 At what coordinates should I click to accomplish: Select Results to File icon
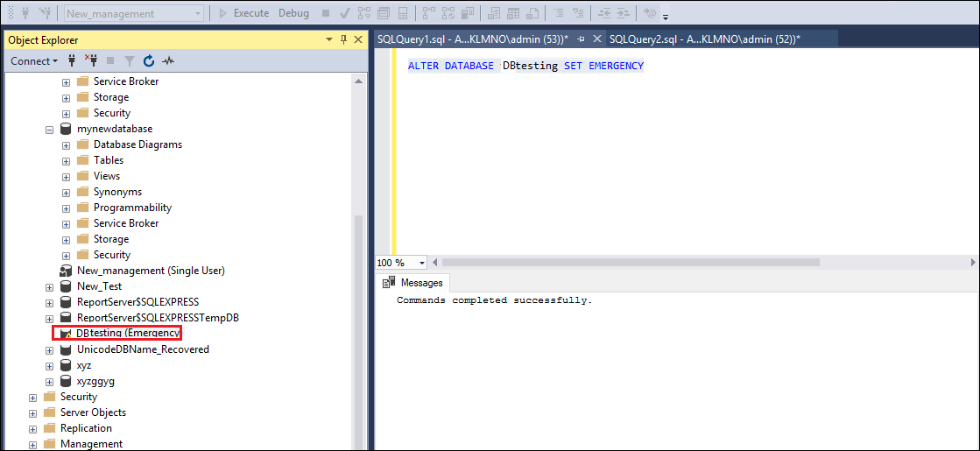(532, 13)
